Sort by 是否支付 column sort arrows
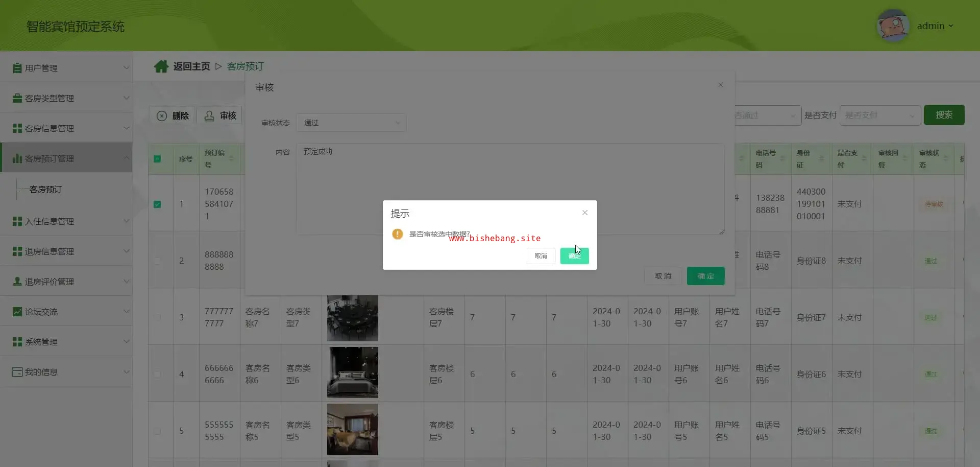Screen dimensions: 980x467 (864, 159)
